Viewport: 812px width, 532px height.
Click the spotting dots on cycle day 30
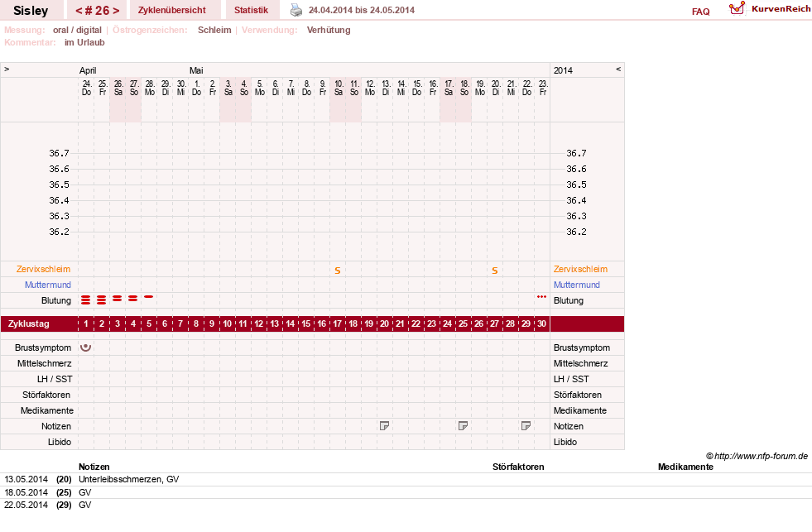pos(541,296)
